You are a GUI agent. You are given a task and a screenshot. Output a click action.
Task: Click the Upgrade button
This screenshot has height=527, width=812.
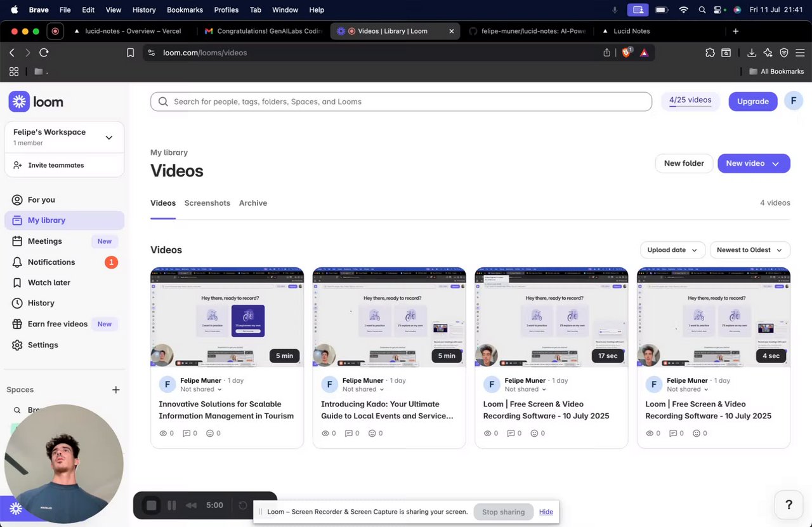pyautogui.click(x=753, y=102)
